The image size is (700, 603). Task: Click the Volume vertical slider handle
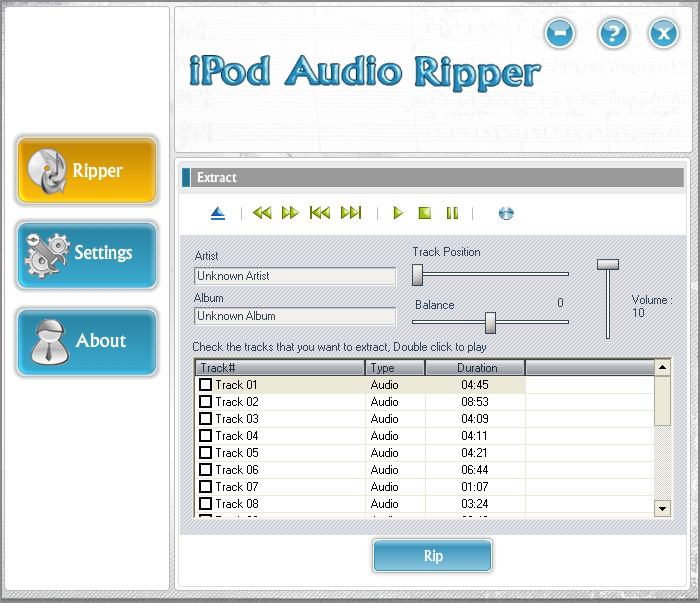pyautogui.click(x=608, y=264)
